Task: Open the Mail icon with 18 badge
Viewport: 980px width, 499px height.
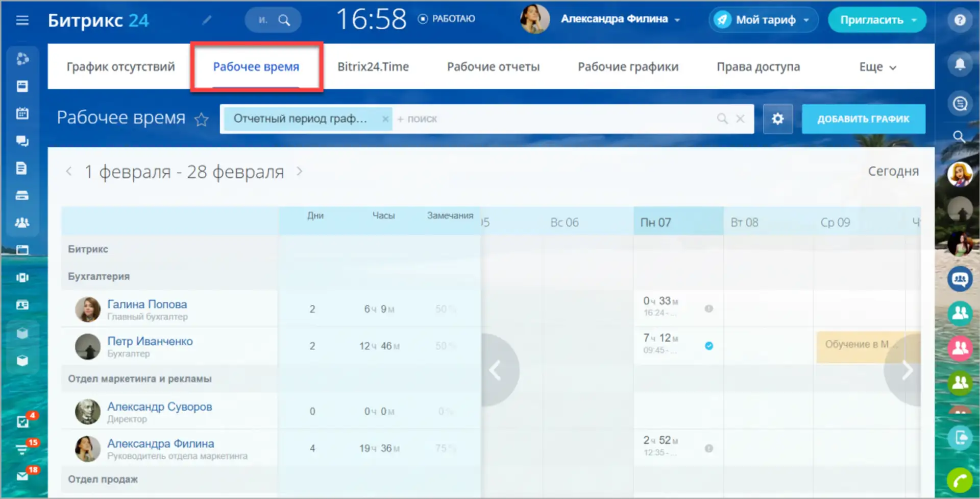Action: [22, 476]
